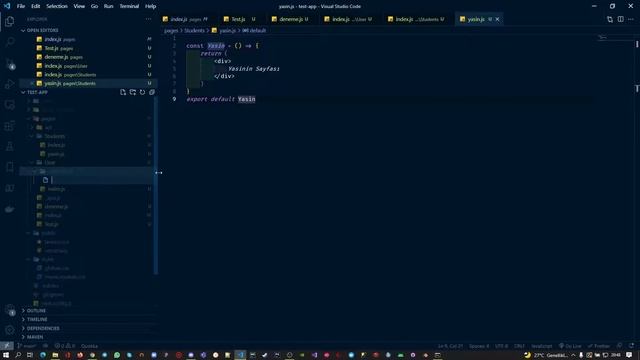
Task: Open the Run and Debug view
Action: coord(9,84)
